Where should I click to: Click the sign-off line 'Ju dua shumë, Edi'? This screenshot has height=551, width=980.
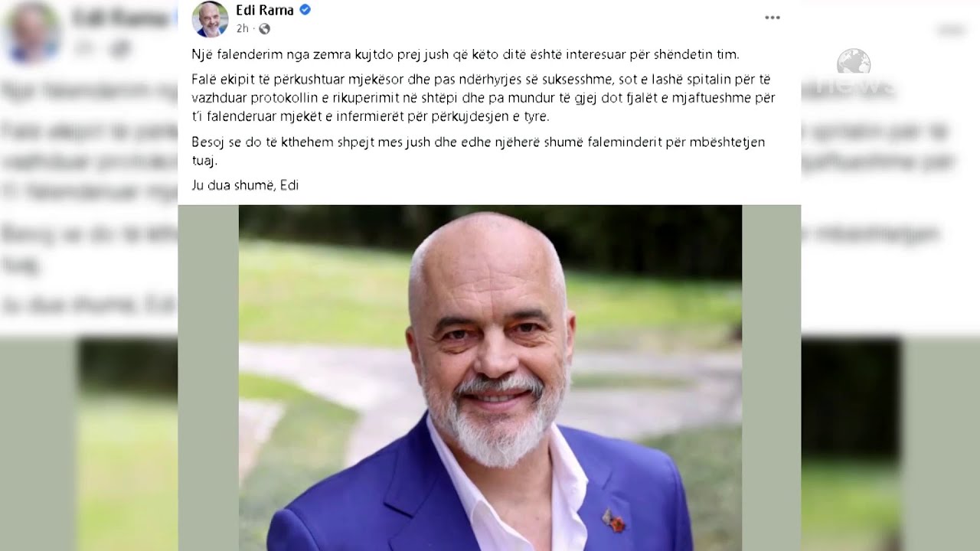coord(245,185)
